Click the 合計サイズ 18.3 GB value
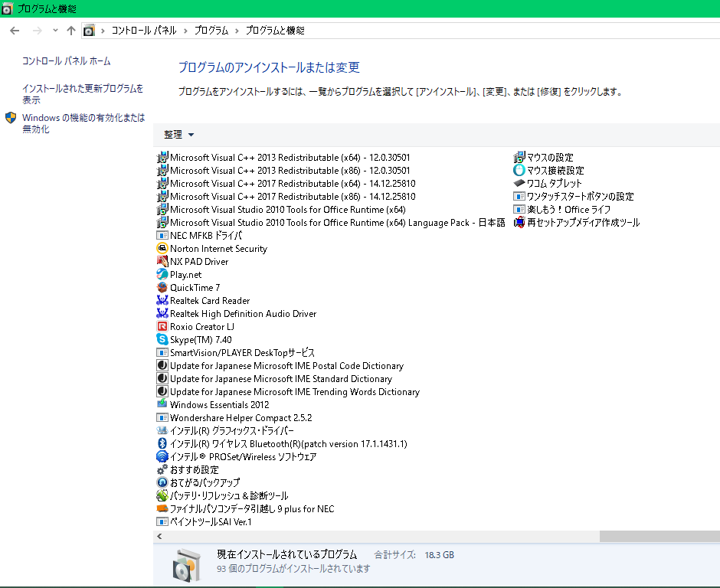This screenshot has height=588, width=720. (x=440, y=555)
